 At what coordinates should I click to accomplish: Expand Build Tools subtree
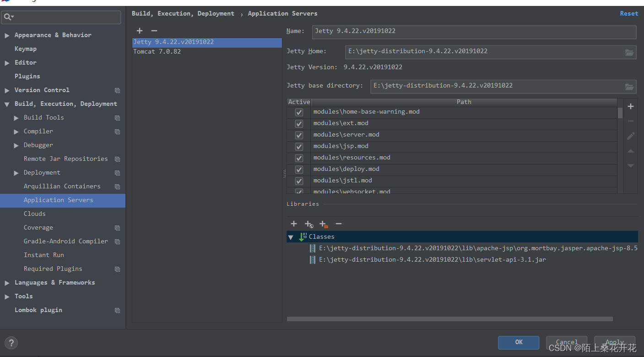pyautogui.click(x=16, y=118)
